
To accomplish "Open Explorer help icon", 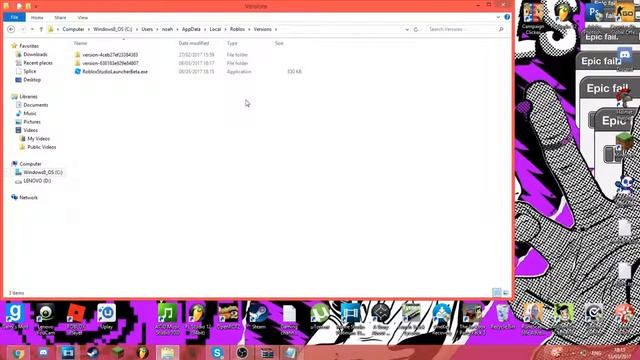I will 507,17.
